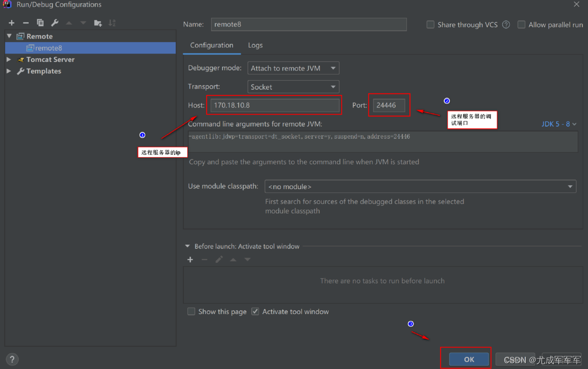Enable Allow parallel run checkbox

(x=521, y=25)
